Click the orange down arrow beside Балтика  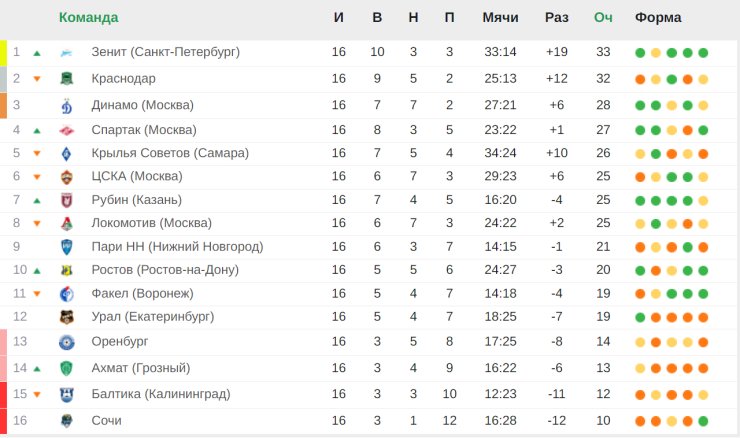37,395
